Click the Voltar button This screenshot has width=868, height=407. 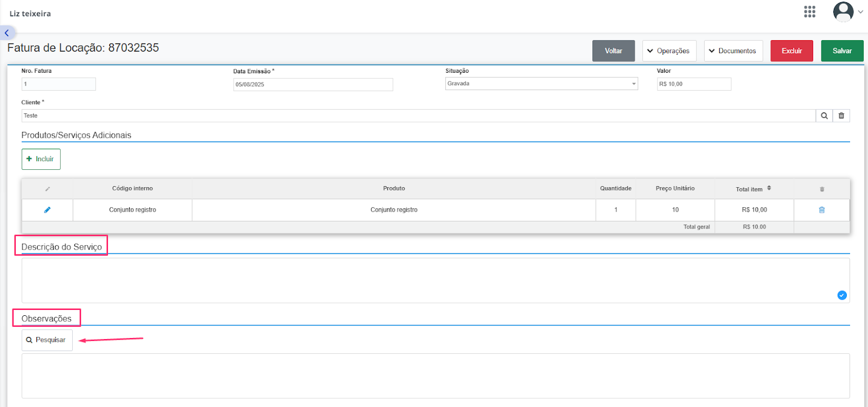[x=614, y=51]
